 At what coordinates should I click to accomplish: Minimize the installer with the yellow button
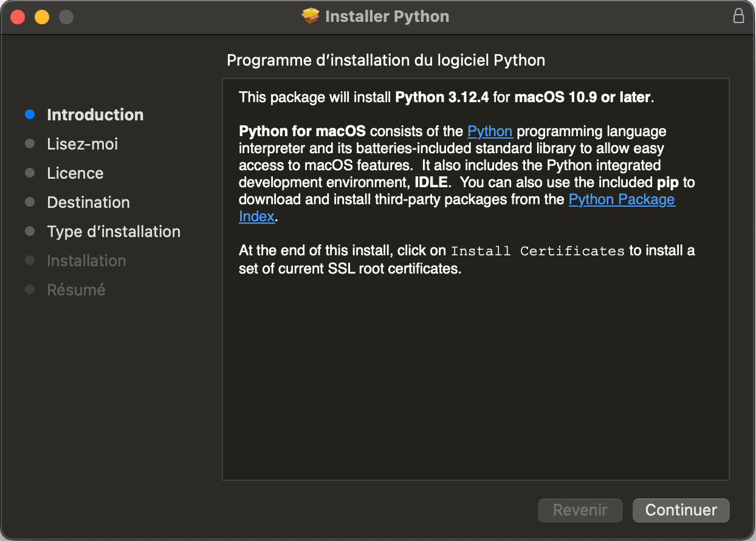(42, 17)
